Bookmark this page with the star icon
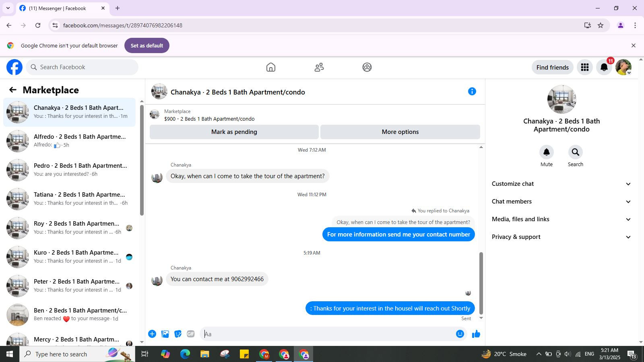This screenshot has width=644, height=362. (x=601, y=25)
